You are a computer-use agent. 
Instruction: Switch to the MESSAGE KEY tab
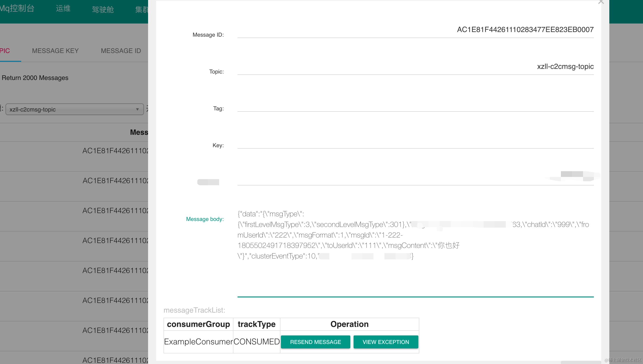55,51
